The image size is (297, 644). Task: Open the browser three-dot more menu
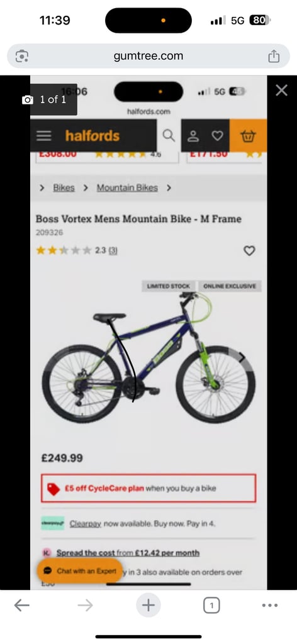pyautogui.click(x=270, y=605)
